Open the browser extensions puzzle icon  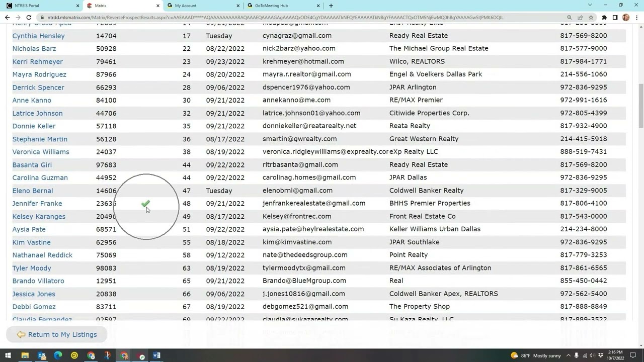point(604,18)
